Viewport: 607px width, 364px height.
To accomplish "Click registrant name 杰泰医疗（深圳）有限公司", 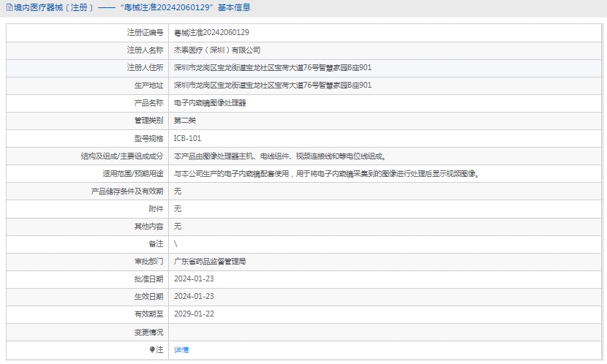I will point(216,50).
